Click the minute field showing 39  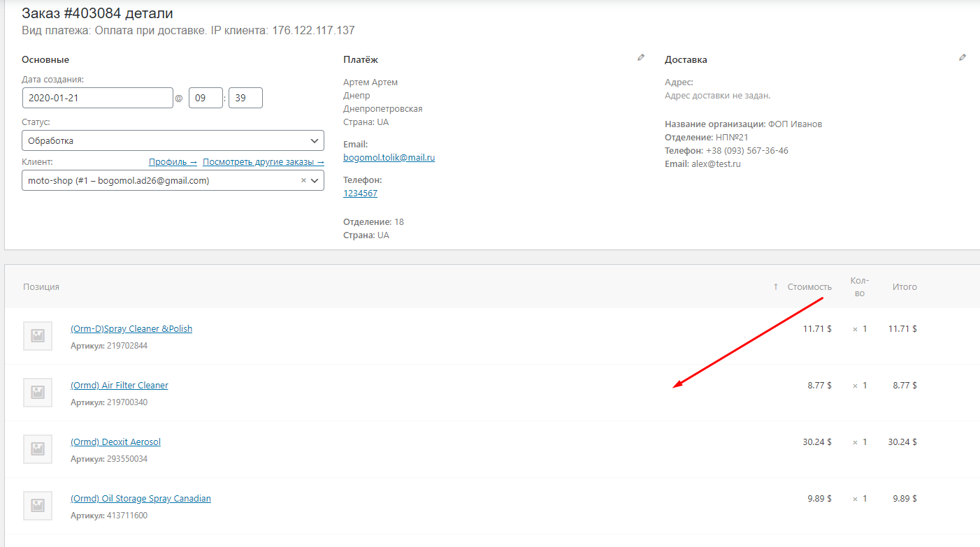point(245,98)
